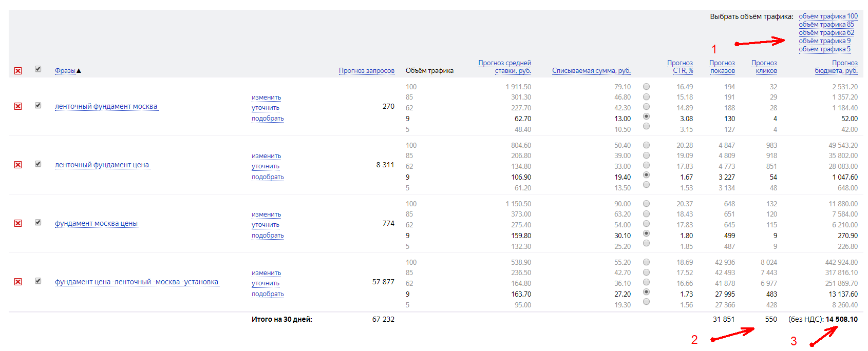Pick 'объём трафика 62' preset link
The width and height of the screenshot is (868, 351).
click(x=826, y=33)
